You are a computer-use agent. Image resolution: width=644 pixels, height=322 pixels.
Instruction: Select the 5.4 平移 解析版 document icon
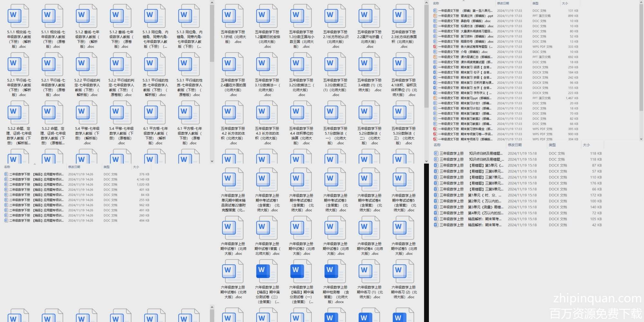[87, 112]
